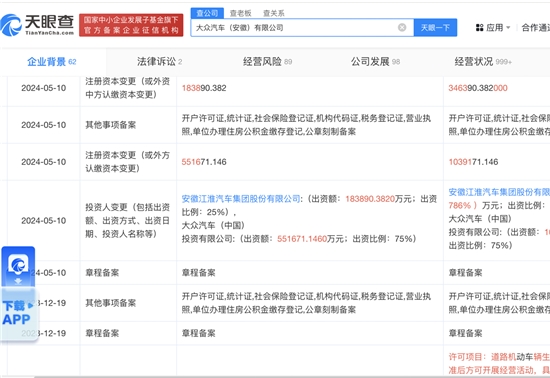The image size is (550, 378).
Task: Select the 查公司 search tab
Action: coord(207,13)
